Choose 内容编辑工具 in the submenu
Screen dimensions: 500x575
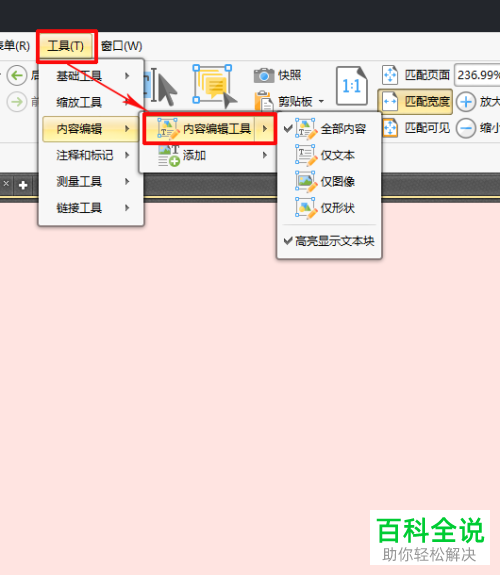(x=209, y=129)
